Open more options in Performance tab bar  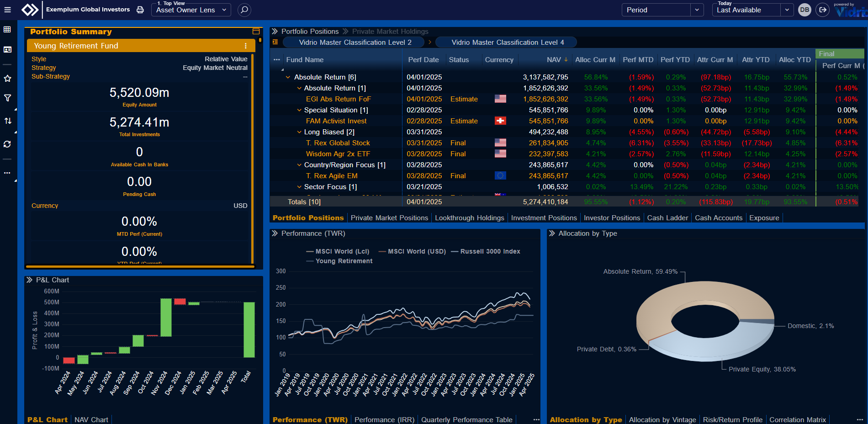click(536, 419)
